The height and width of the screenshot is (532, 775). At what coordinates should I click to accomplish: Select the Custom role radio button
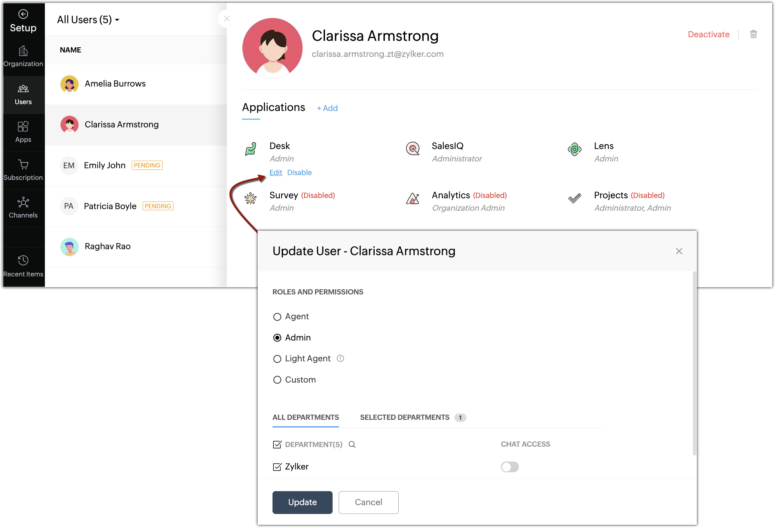pos(277,380)
